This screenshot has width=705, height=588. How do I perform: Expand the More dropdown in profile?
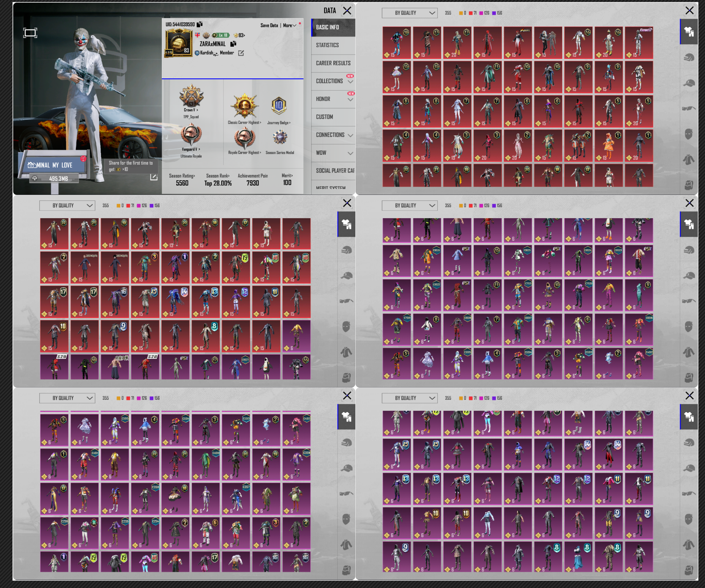[290, 25]
